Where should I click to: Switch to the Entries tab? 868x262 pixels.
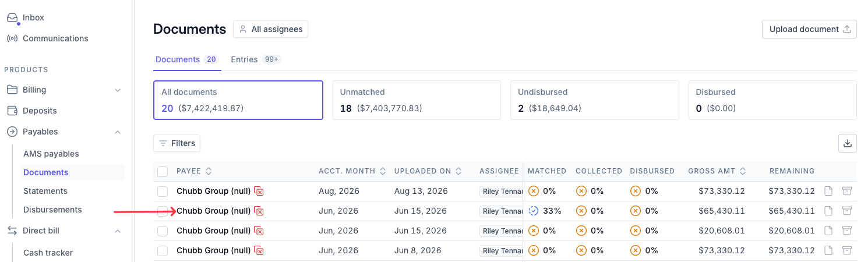(256, 59)
